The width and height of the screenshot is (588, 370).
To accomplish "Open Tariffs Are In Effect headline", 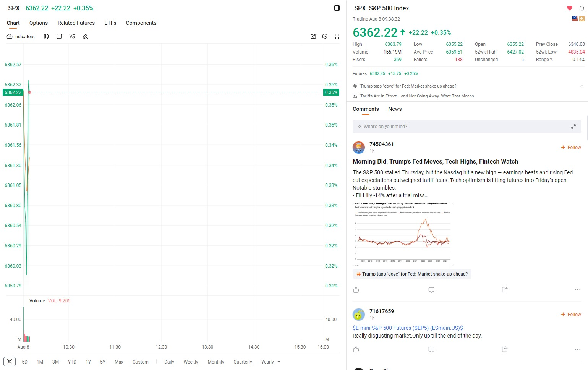I will [417, 96].
